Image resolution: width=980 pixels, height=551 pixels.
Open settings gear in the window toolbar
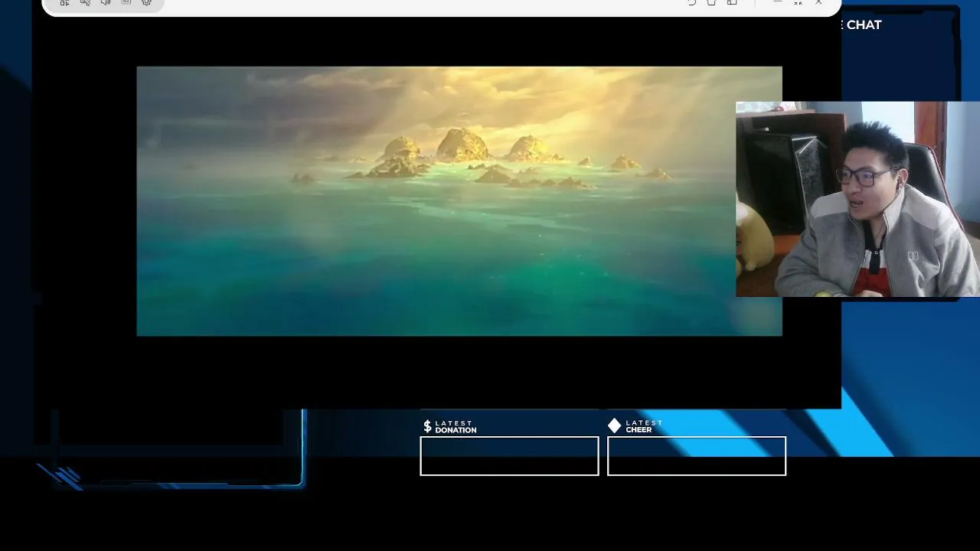click(x=146, y=3)
